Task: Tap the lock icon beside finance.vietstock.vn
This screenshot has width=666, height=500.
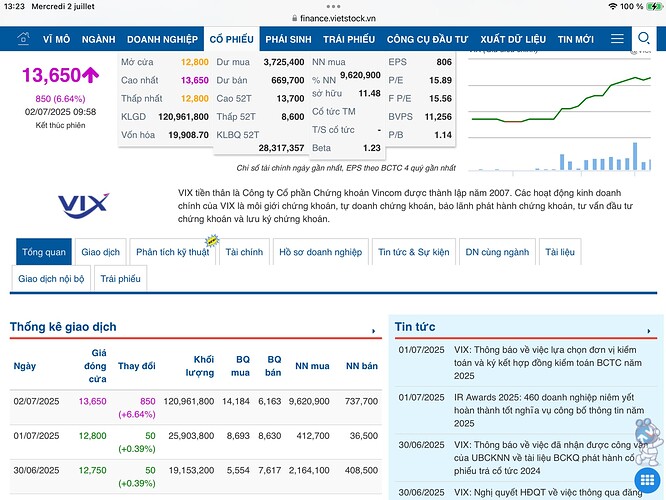Action: coord(294,19)
